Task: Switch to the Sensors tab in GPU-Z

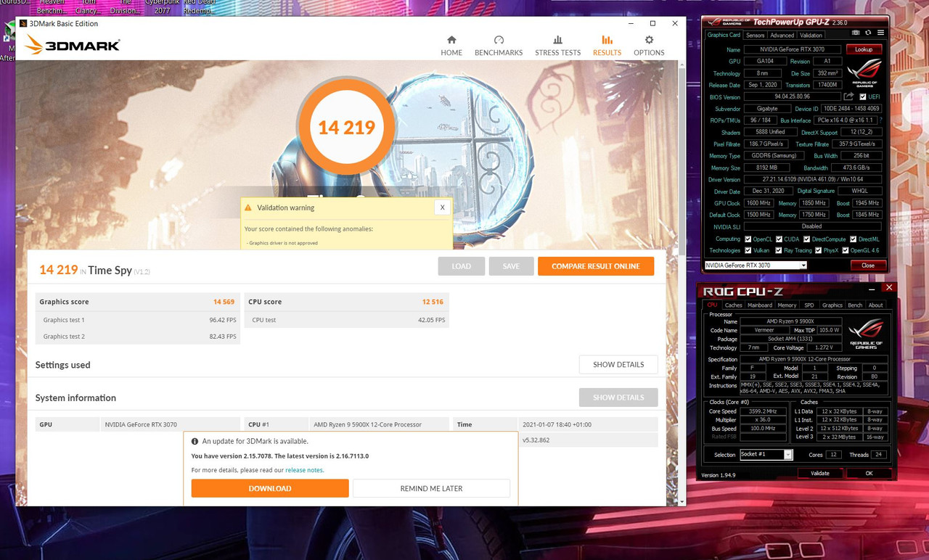Action: point(755,35)
